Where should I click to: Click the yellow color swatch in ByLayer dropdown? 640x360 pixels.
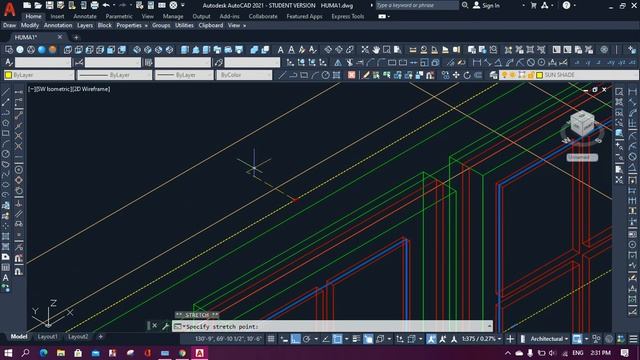coord(8,75)
